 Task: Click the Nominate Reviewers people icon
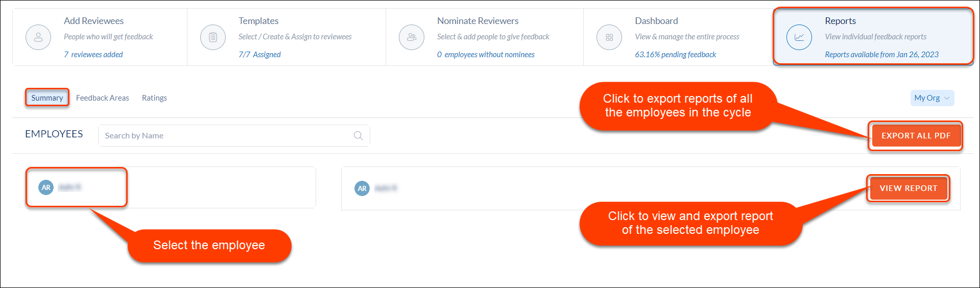[412, 37]
